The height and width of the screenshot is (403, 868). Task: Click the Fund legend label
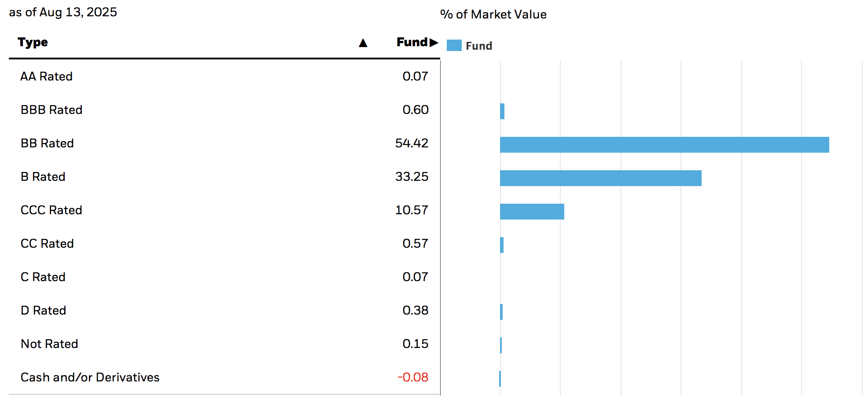pos(479,46)
